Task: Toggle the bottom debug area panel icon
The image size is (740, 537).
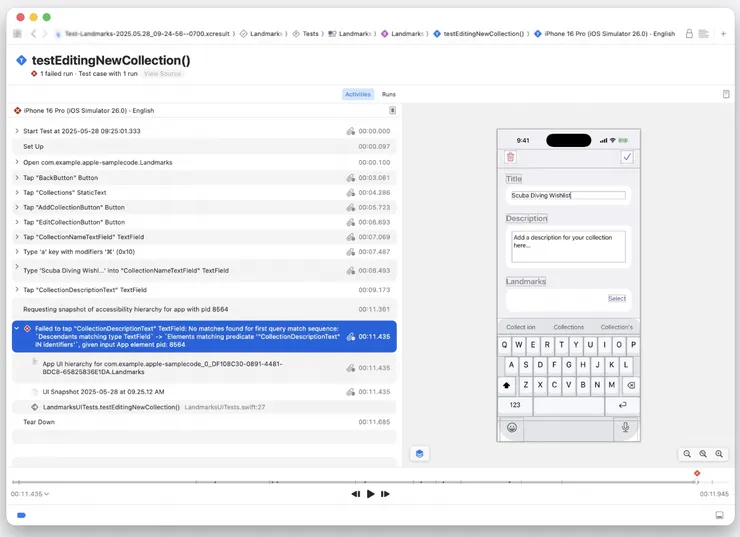Action: click(718, 515)
